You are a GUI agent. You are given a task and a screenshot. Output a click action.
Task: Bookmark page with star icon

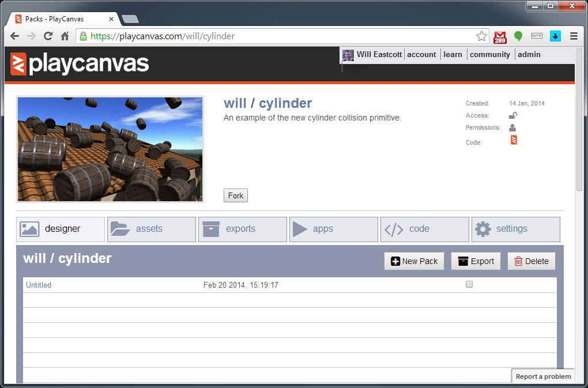pos(481,36)
